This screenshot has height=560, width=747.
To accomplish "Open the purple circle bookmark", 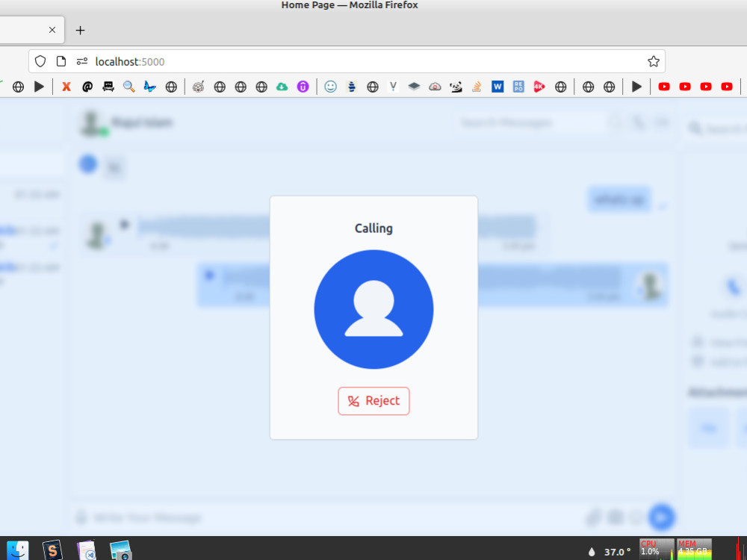I will [x=303, y=87].
